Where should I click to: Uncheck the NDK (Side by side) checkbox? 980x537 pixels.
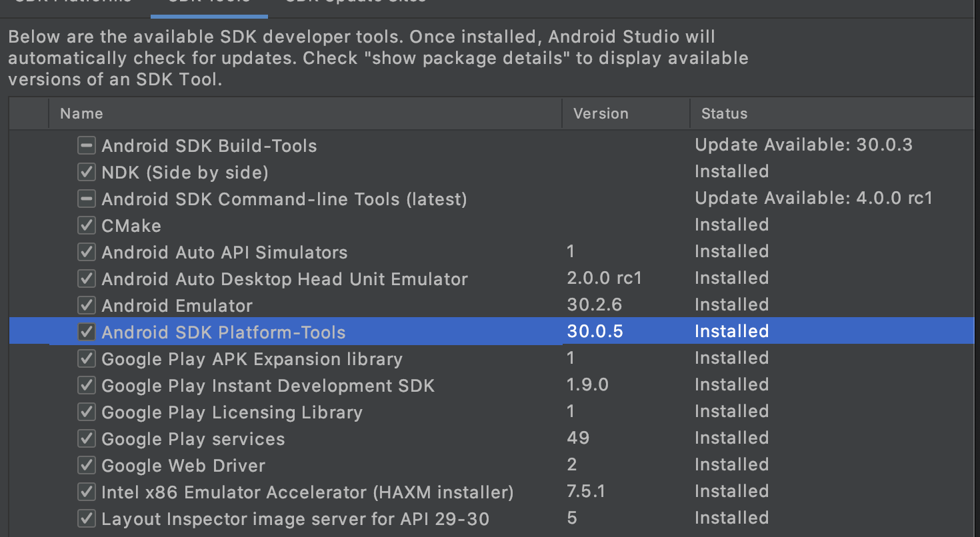tap(86, 172)
